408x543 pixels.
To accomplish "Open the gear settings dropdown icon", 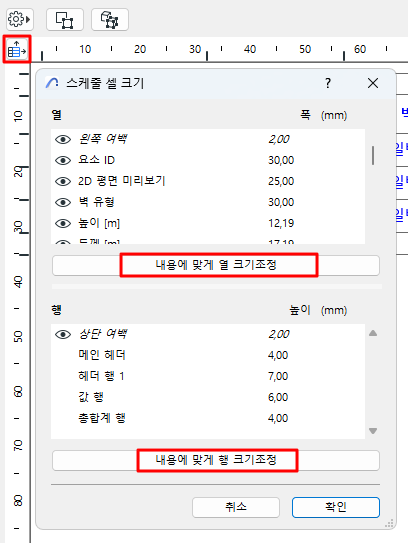I will (19, 19).
